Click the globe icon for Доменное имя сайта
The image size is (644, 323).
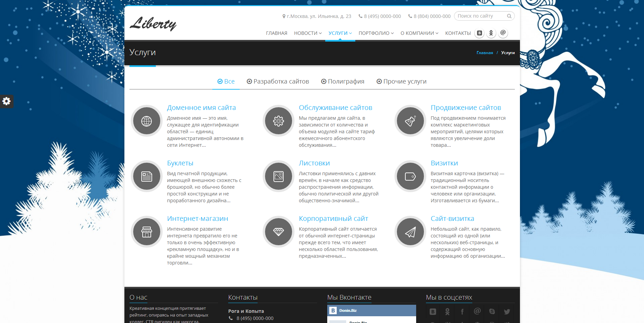pyautogui.click(x=146, y=121)
